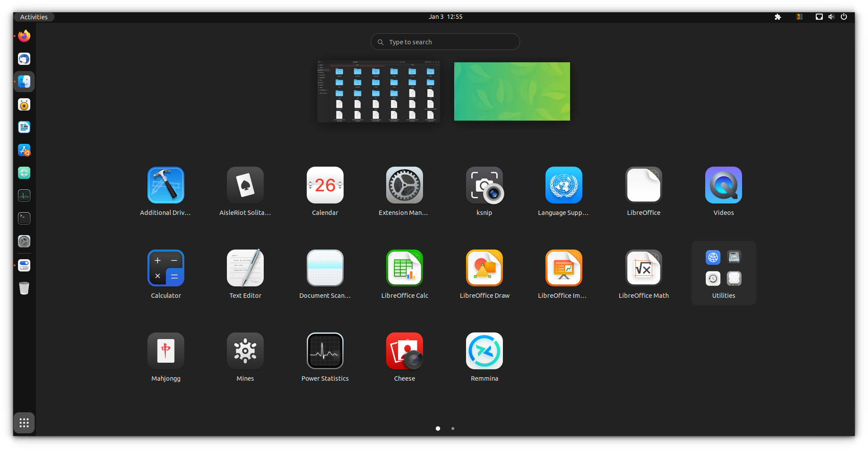Launch the Text Editor
Screen dimensions: 868x450
tap(245, 268)
